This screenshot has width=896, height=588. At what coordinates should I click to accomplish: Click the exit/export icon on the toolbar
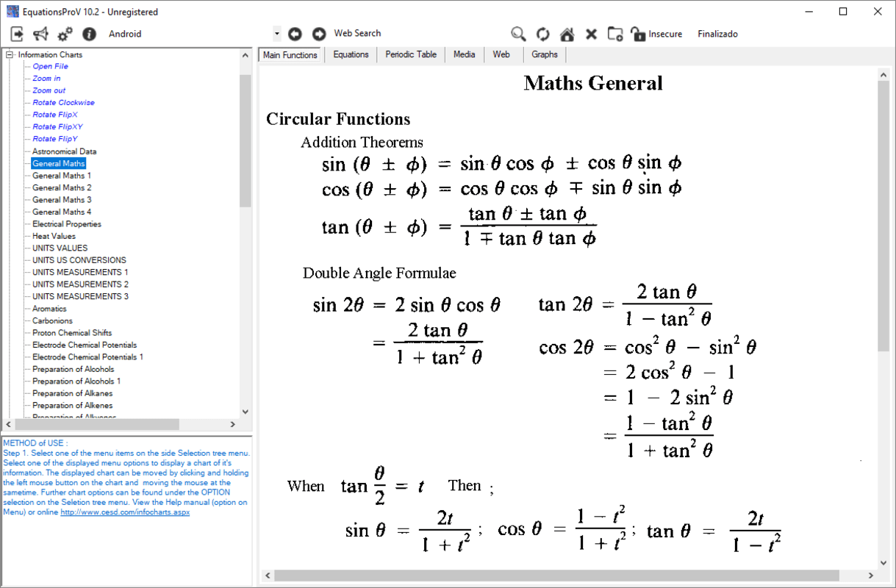16,34
